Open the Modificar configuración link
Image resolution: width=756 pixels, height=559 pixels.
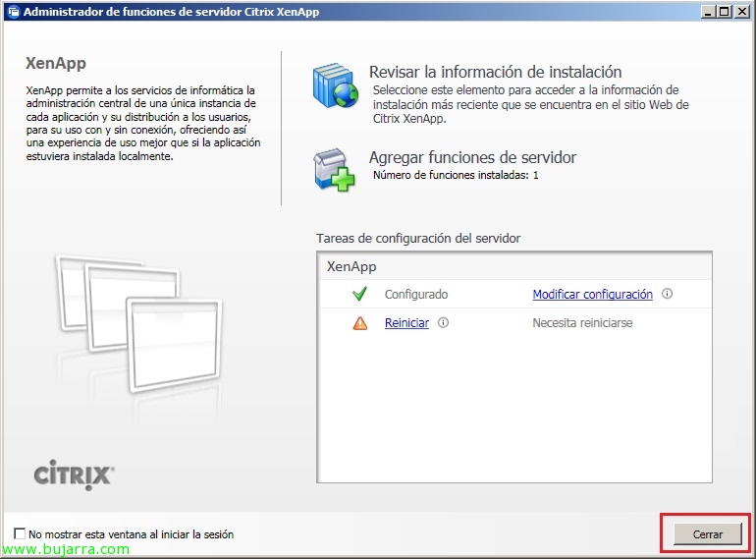[x=592, y=294]
